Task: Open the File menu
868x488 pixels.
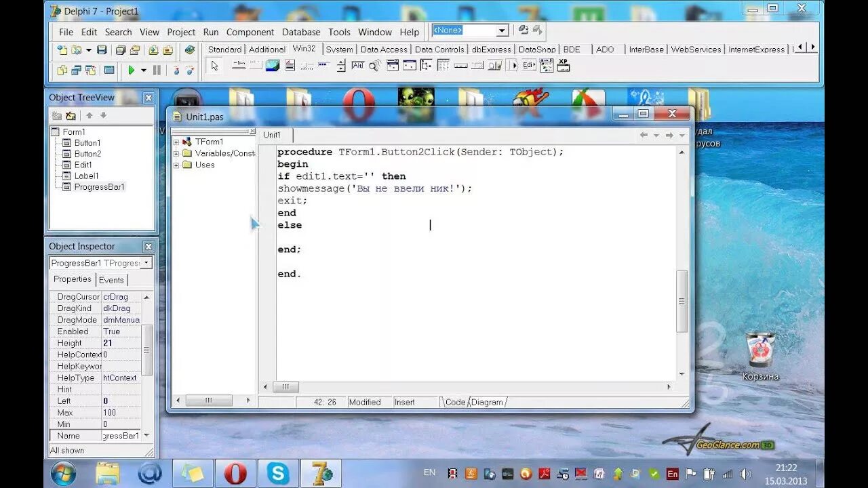Action: [x=66, y=32]
